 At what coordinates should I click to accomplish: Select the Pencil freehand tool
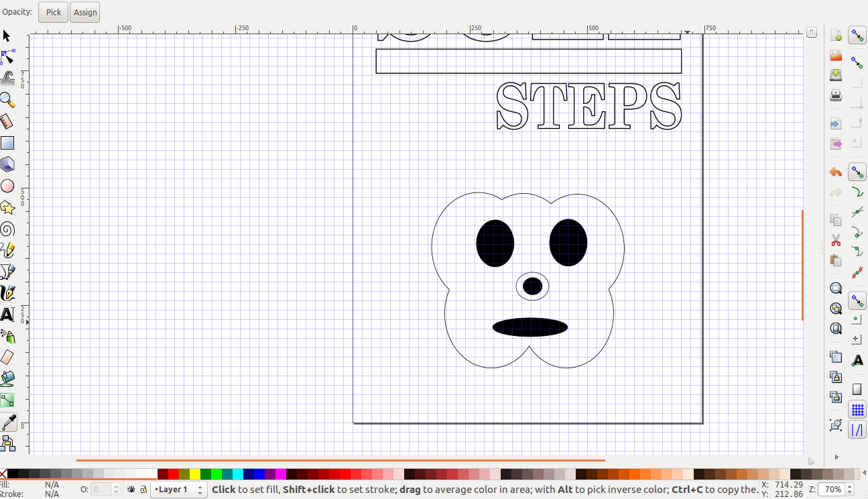click(x=7, y=250)
